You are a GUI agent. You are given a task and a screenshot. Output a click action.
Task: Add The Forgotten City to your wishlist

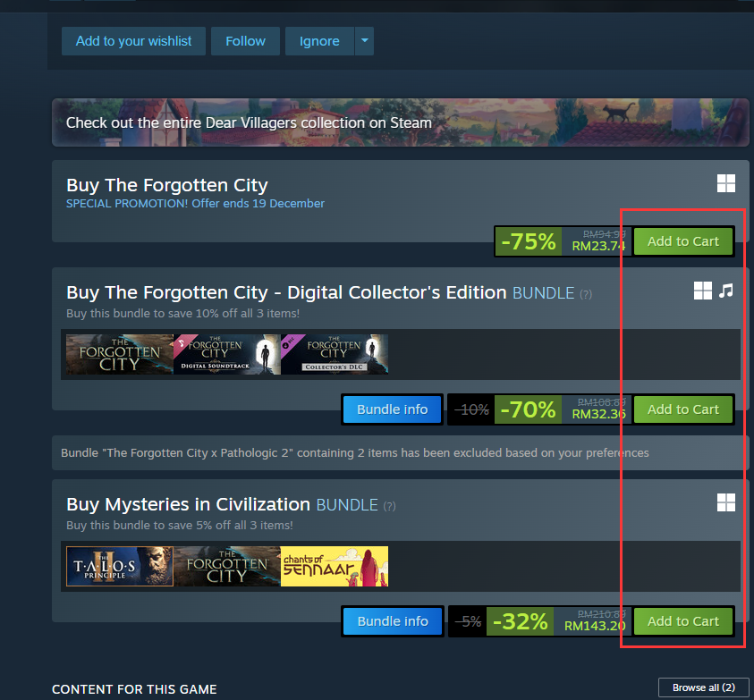(133, 41)
